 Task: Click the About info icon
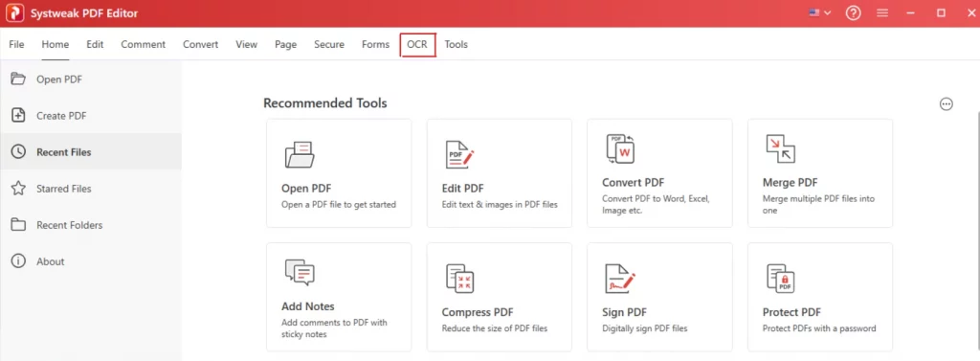19,260
